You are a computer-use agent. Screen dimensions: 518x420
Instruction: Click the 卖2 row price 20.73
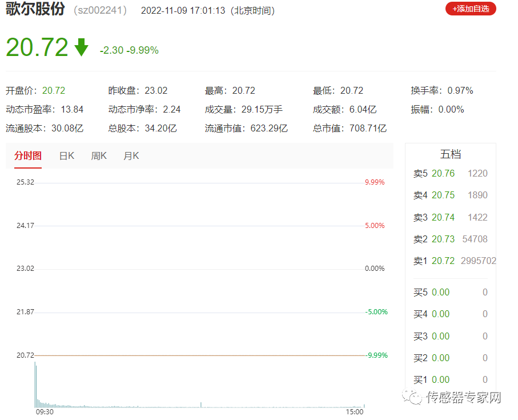(443, 239)
